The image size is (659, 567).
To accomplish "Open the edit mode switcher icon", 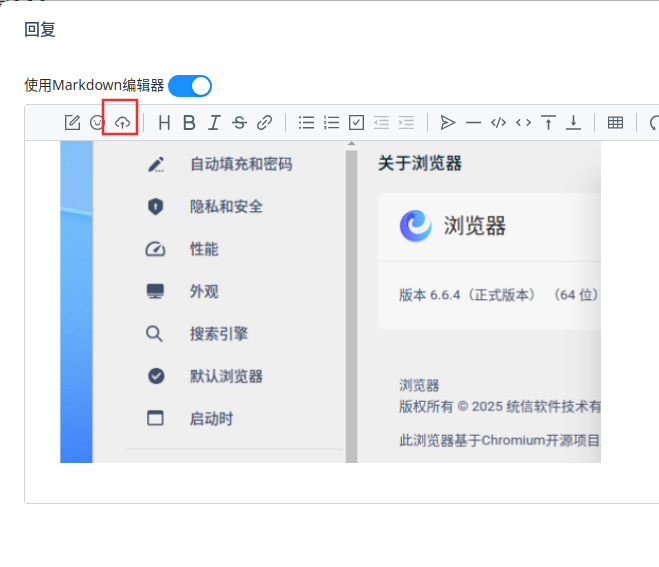I will [x=72, y=123].
